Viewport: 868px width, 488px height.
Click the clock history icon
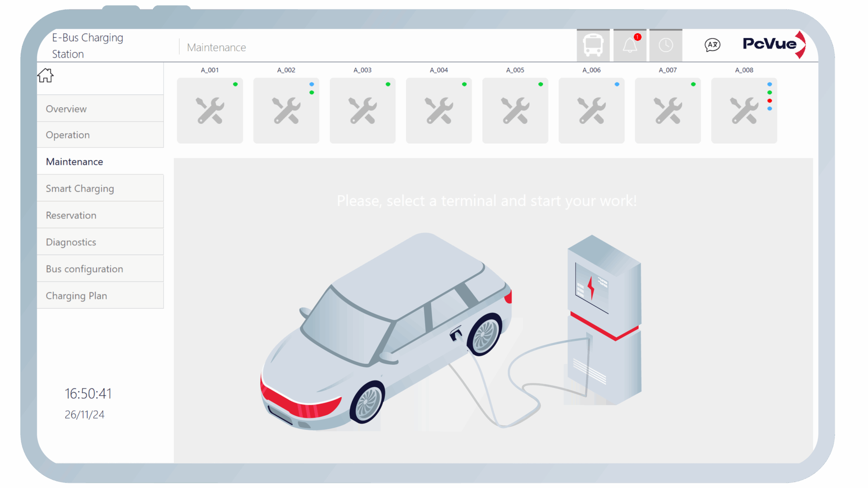click(665, 45)
